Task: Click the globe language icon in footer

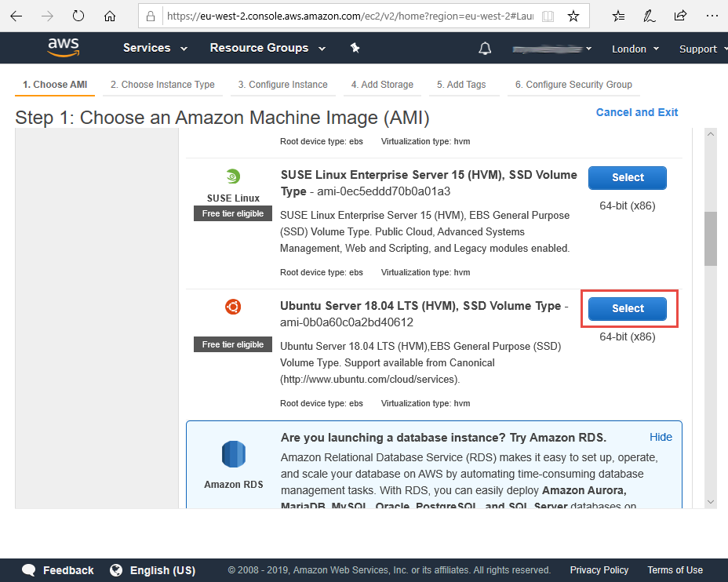Action: 116,570
